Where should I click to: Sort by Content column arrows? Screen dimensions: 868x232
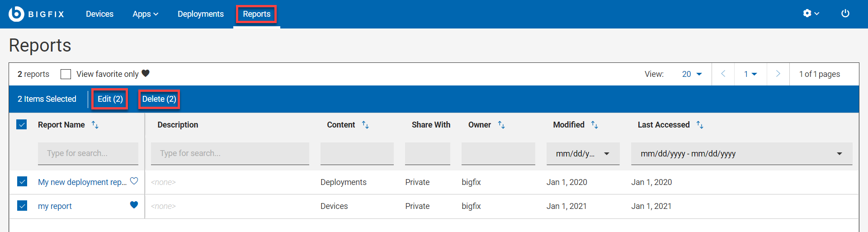365,125
